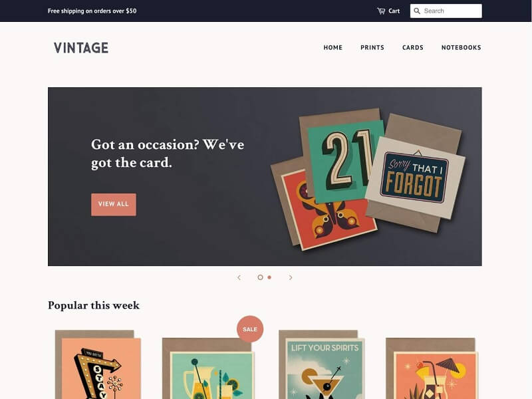
Task: Click the SALE badge on lemonade card
Action: 250,329
